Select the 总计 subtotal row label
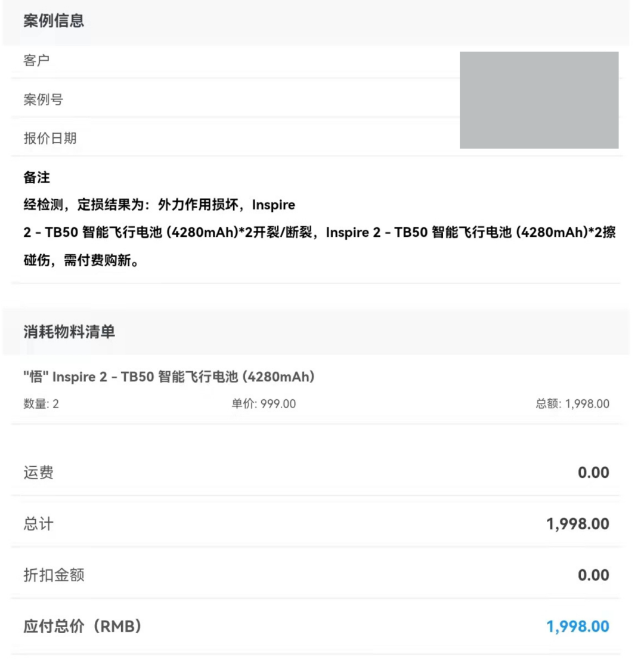644x660 pixels. pyautogui.click(x=38, y=523)
